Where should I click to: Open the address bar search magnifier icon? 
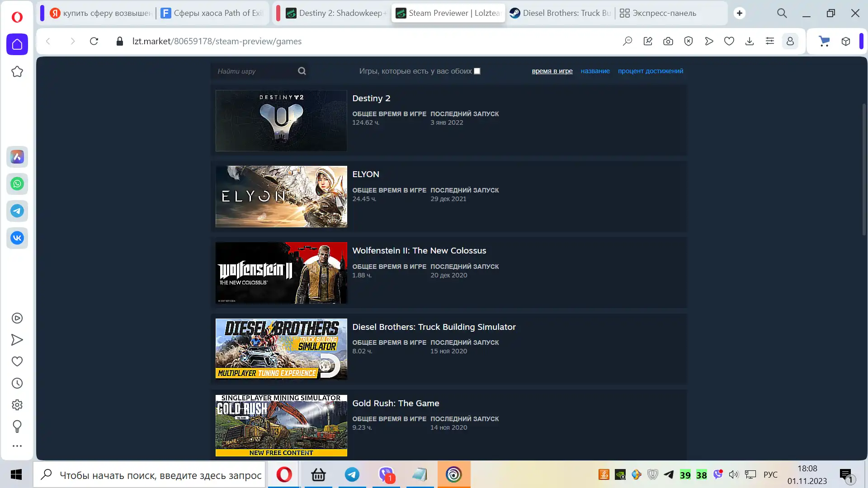coord(627,41)
